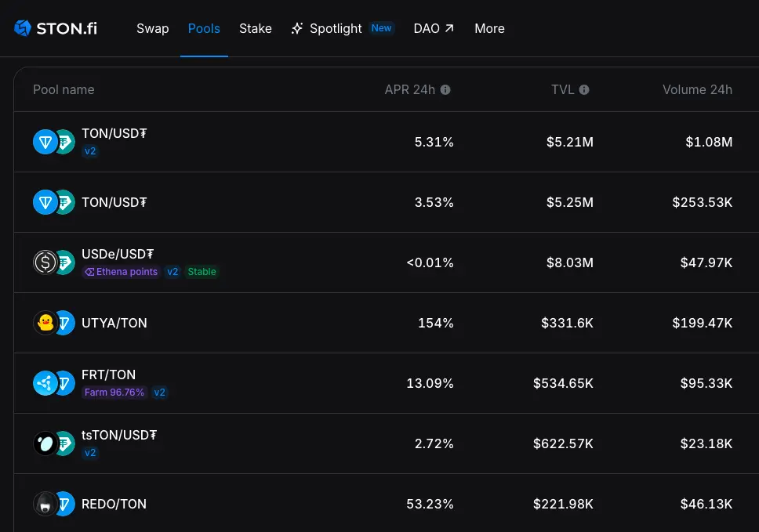Viewport: 759px width, 532px height.
Task: Click the APR 24h info icon
Action: click(x=445, y=90)
